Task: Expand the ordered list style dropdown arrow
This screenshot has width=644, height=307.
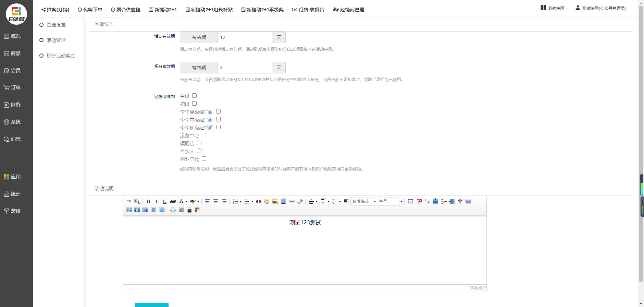Action: click(x=240, y=202)
